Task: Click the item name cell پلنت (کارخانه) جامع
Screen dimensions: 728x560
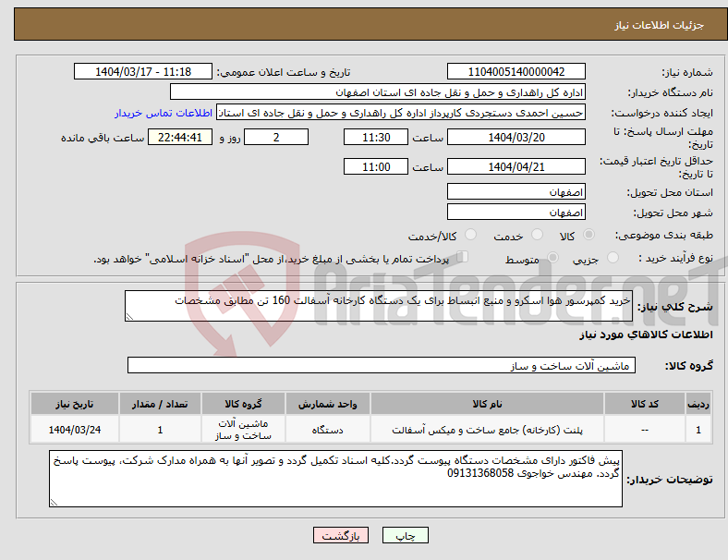Action: click(487, 430)
